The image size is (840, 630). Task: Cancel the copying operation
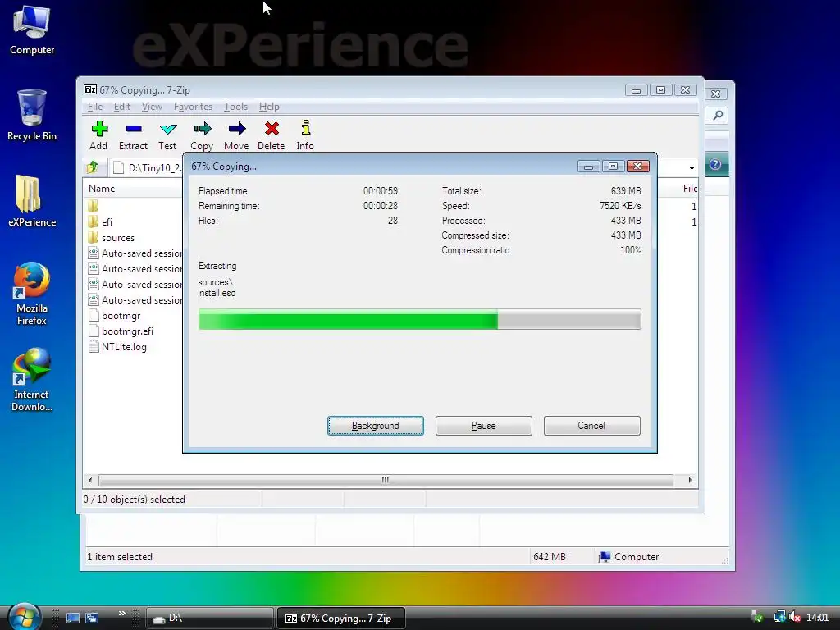pos(592,426)
